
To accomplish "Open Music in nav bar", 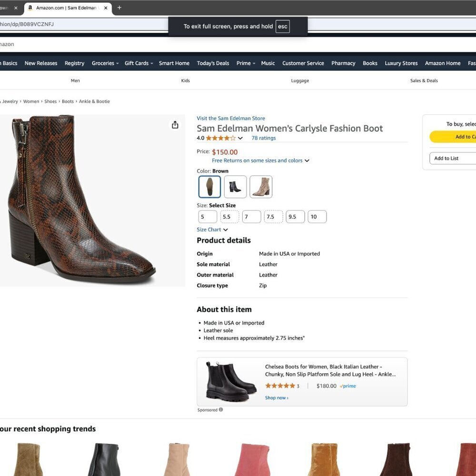I will tap(268, 63).
